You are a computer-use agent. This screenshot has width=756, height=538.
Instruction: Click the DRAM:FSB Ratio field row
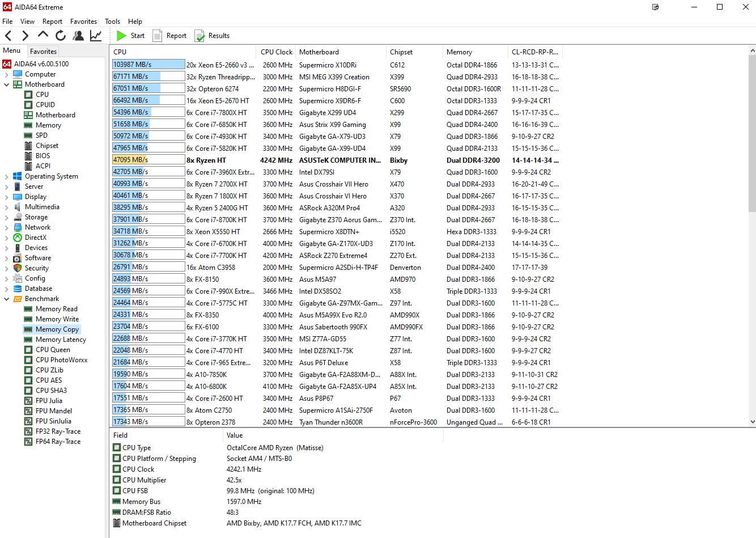[x=278, y=512]
